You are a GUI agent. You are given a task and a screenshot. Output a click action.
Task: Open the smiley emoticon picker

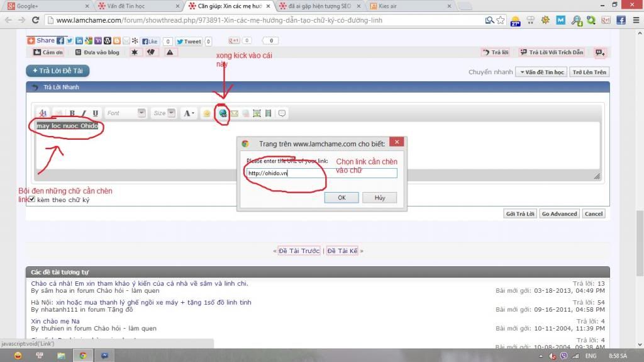point(206,114)
